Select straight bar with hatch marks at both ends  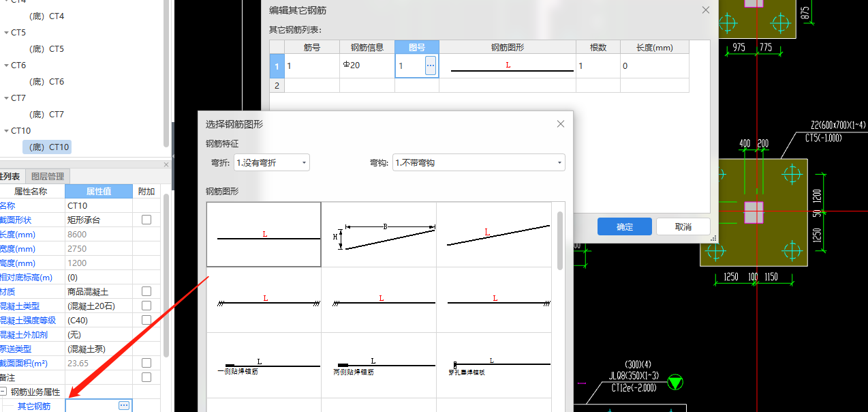(x=264, y=299)
